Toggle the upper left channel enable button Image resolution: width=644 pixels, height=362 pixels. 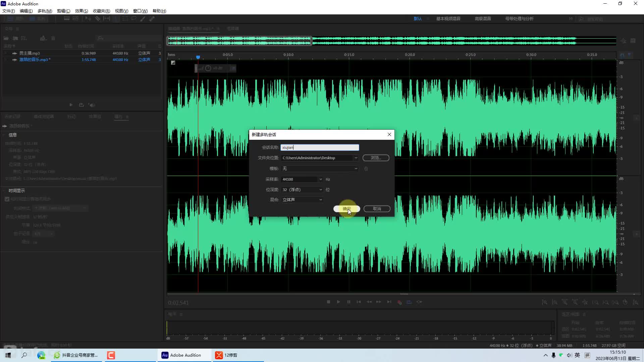click(636, 118)
